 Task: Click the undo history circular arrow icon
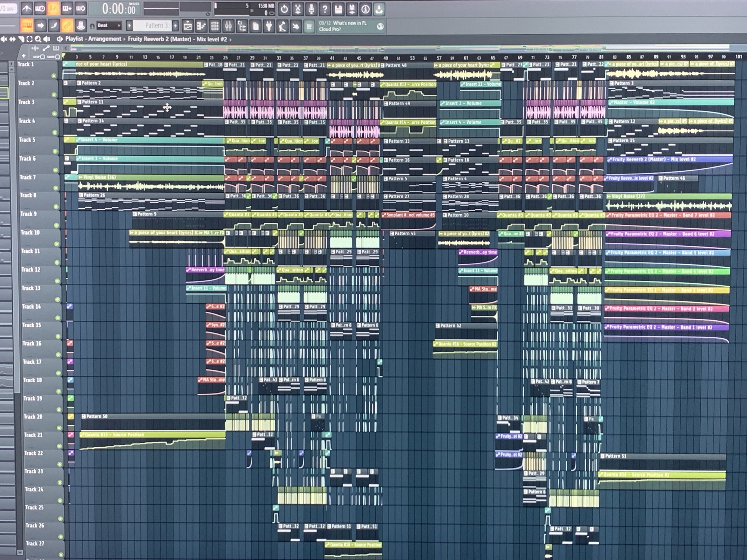(284, 9)
